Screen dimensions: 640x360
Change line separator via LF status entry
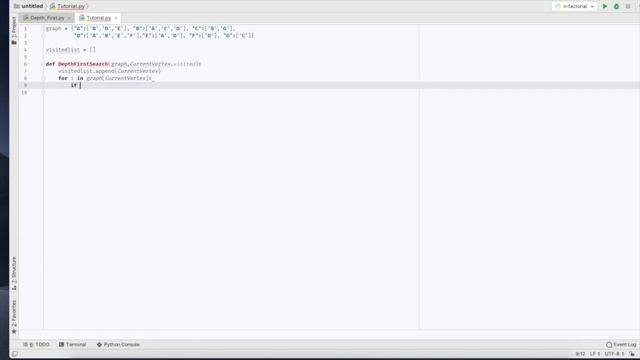tap(594, 354)
